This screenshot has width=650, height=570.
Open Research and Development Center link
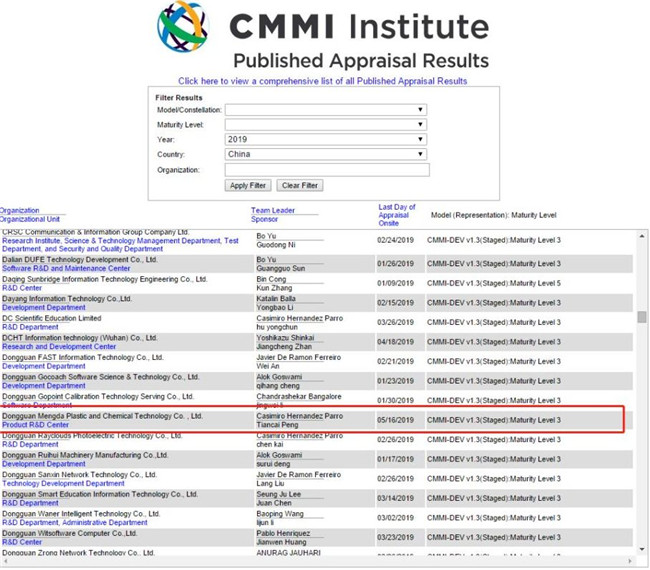(x=59, y=346)
